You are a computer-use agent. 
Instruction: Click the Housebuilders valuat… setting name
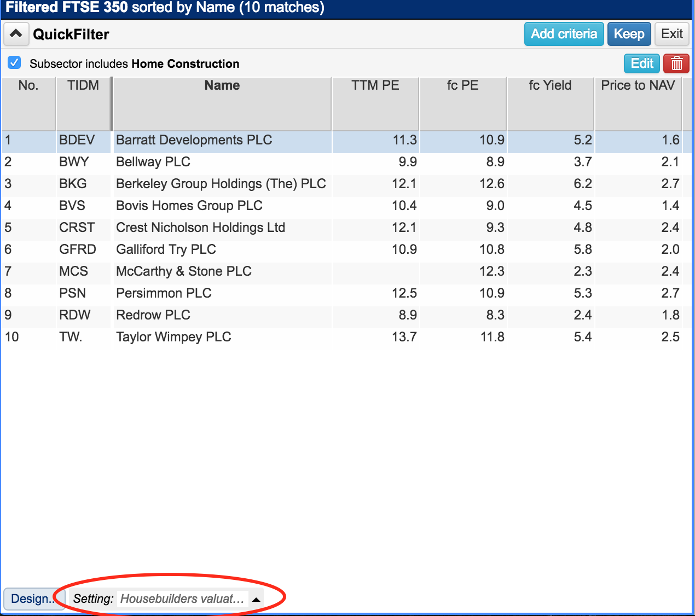(x=182, y=599)
